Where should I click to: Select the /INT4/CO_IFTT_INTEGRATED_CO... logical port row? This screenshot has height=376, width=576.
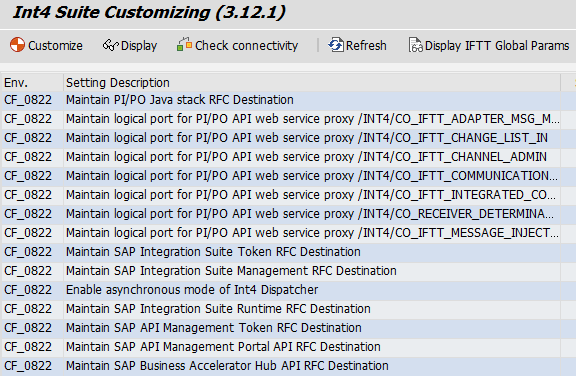[x=312, y=195]
